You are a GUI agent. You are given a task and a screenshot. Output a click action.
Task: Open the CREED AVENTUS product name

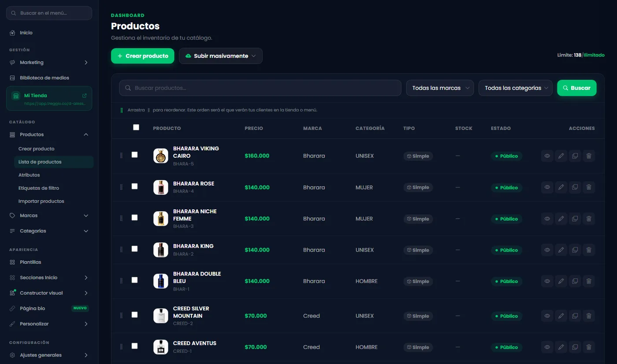pyautogui.click(x=195, y=343)
